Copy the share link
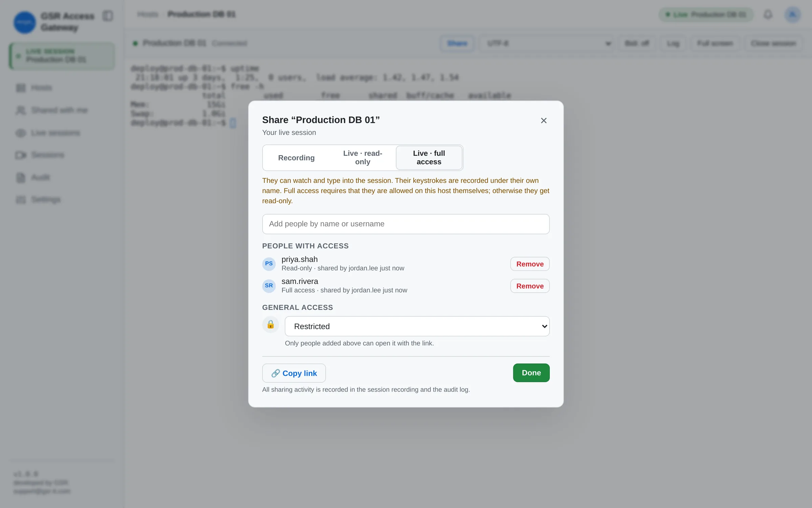Image resolution: width=812 pixels, height=508 pixels. pos(294,373)
